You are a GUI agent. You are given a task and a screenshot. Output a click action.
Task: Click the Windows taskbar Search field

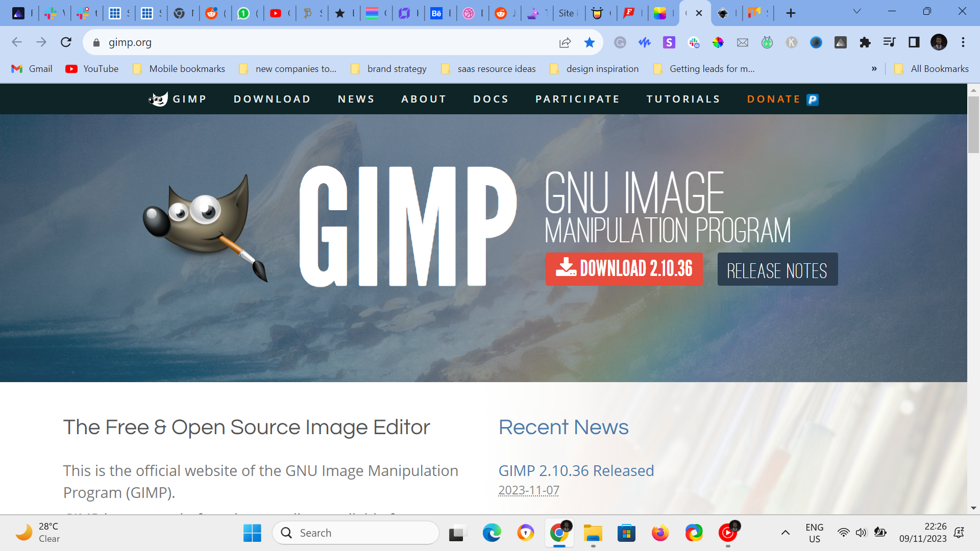(357, 533)
